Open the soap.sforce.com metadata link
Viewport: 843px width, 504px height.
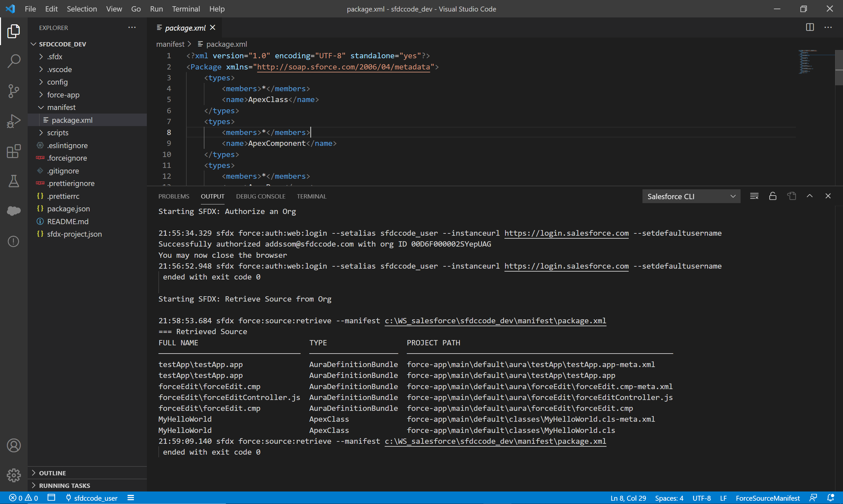coord(343,67)
